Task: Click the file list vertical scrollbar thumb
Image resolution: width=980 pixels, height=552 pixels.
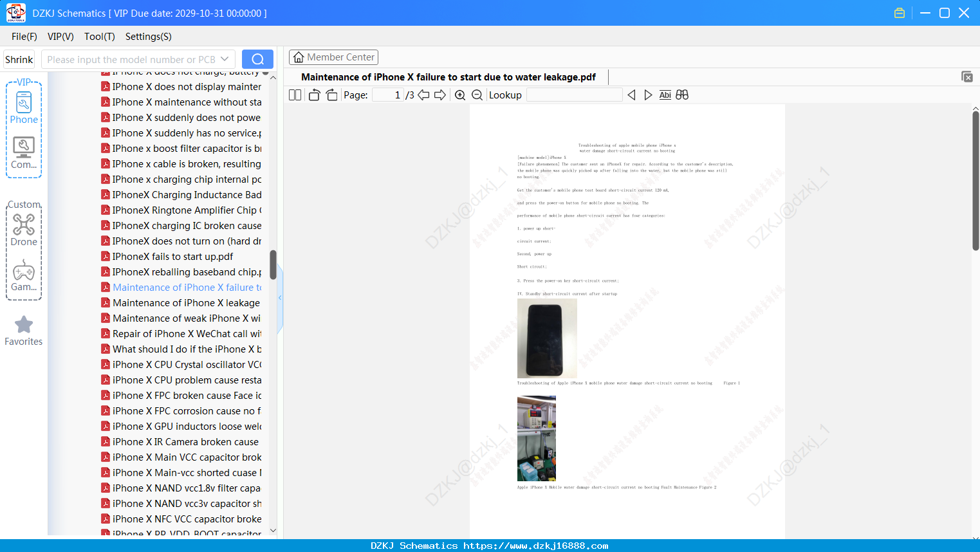Action: pyautogui.click(x=273, y=264)
